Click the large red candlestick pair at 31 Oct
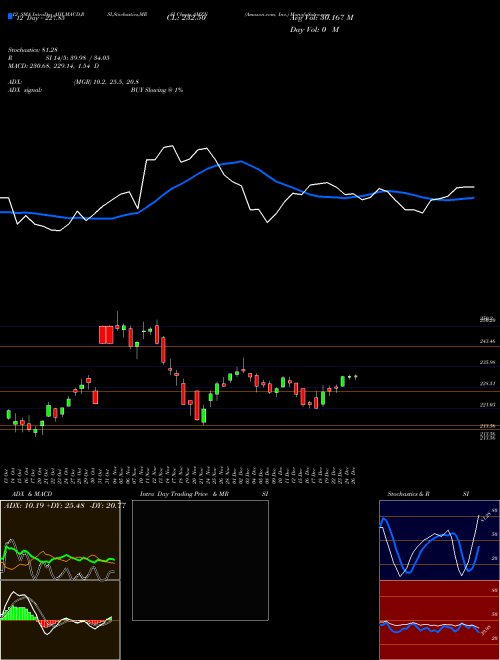The image size is (500, 660). tap(106, 335)
